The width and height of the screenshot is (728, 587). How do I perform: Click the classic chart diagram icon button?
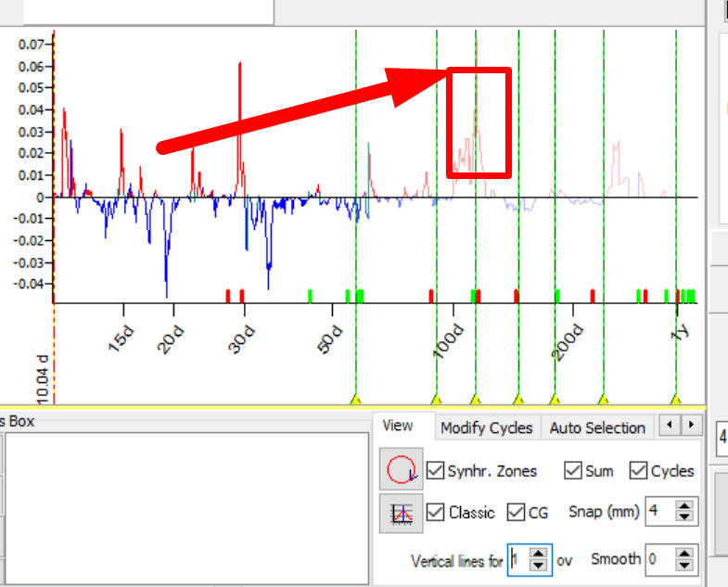[400, 513]
